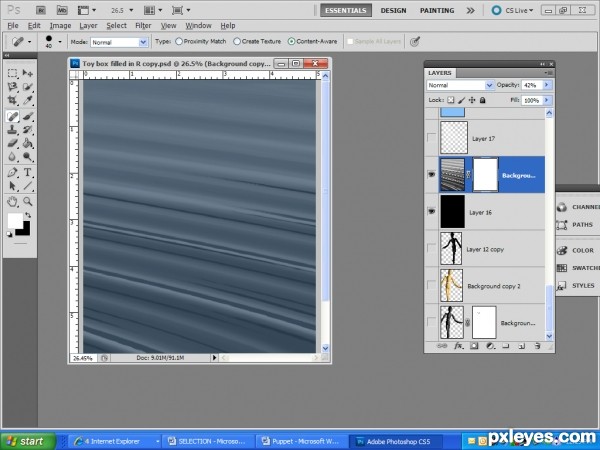Tick the Sample All Layers checkbox

350,41
